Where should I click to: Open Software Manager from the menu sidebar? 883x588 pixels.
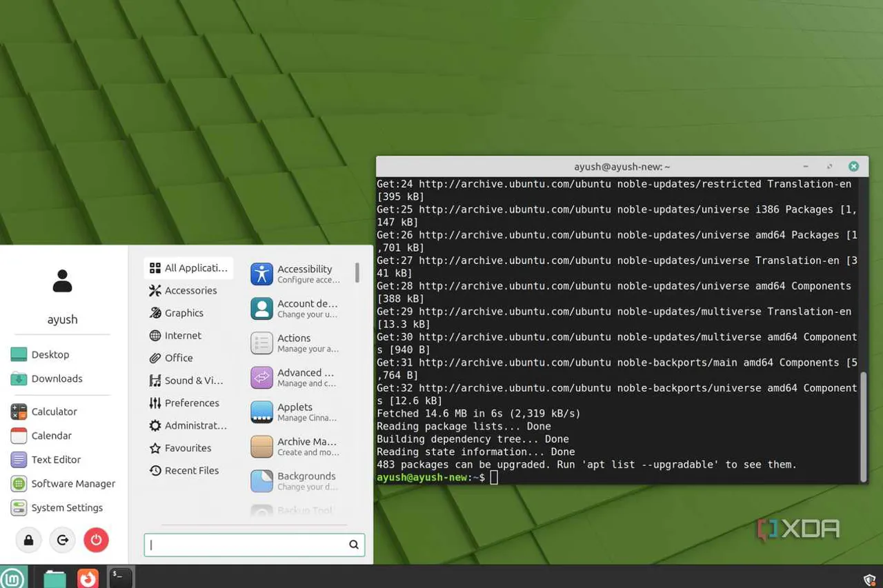pyautogui.click(x=63, y=484)
